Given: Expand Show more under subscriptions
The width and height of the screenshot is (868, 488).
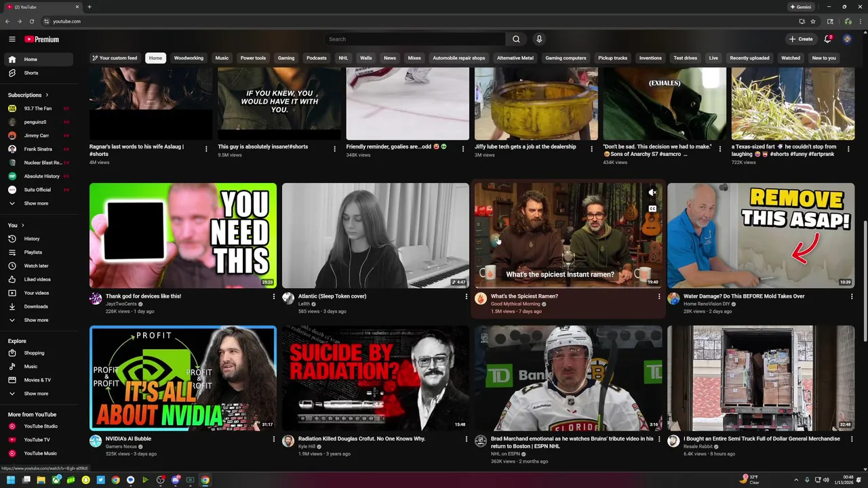Looking at the screenshot, I should tap(39, 203).
